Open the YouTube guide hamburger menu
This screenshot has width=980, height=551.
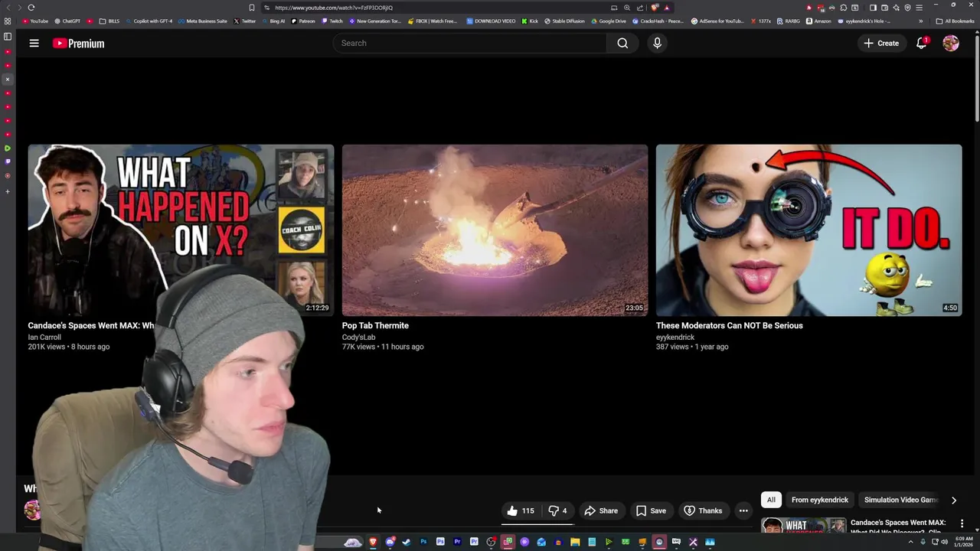click(x=34, y=44)
